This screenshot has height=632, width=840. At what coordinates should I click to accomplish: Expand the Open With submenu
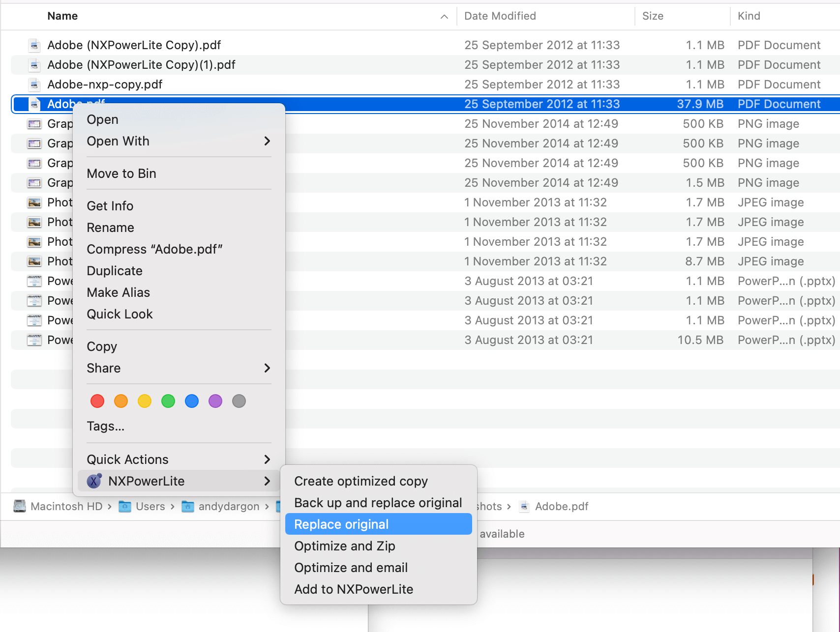click(x=118, y=141)
